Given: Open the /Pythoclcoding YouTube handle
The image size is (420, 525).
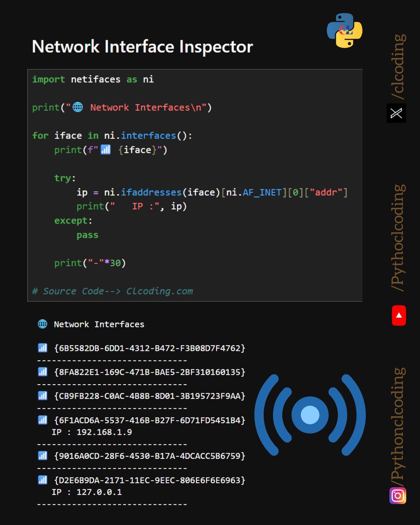Looking at the screenshot, I should [x=398, y=238].
